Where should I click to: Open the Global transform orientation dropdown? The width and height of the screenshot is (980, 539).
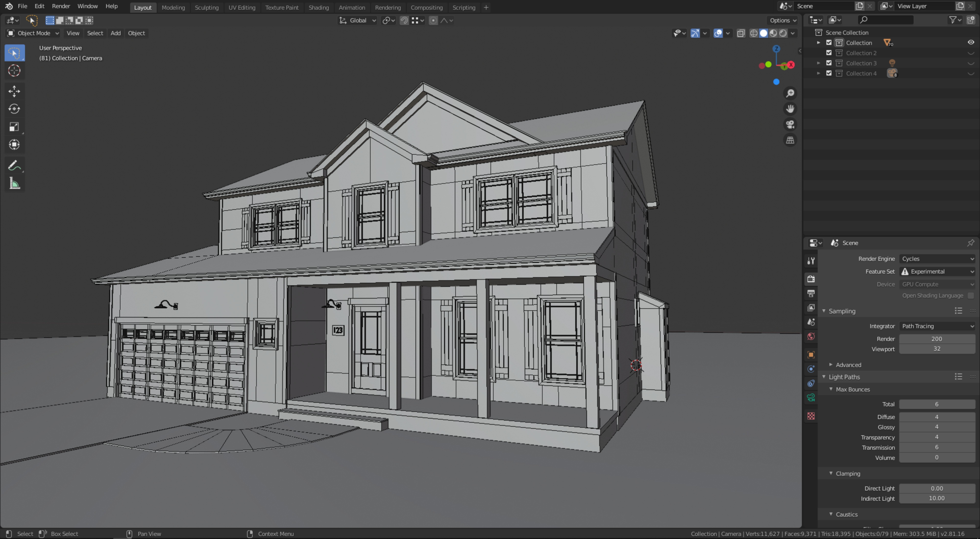point(358,21)
